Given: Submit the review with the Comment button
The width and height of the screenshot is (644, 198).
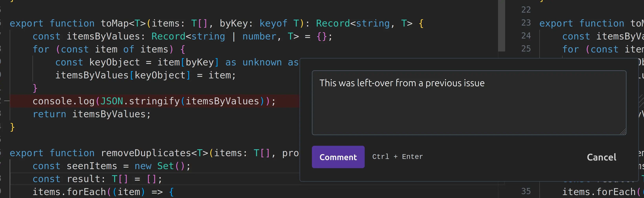Looking at the screenshot, I should click(x=338, y=157).
